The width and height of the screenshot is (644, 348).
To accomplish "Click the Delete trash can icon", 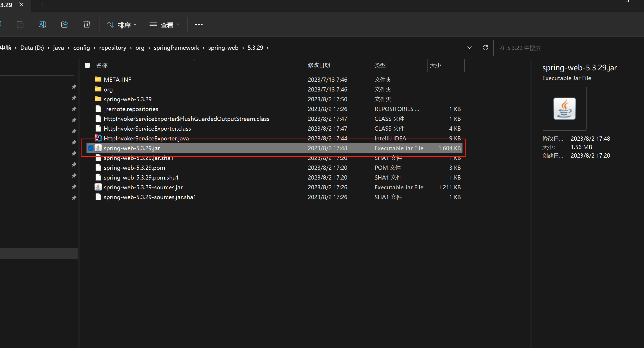I will [87, 25].
